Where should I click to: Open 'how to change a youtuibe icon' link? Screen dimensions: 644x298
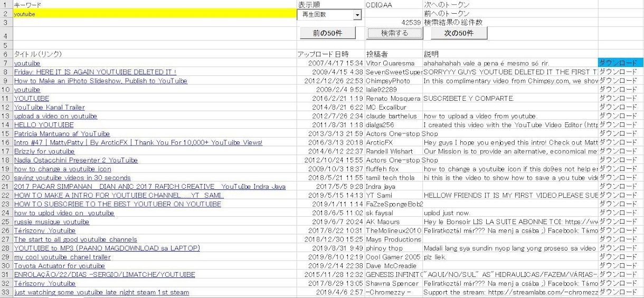[x=63, y=169]
